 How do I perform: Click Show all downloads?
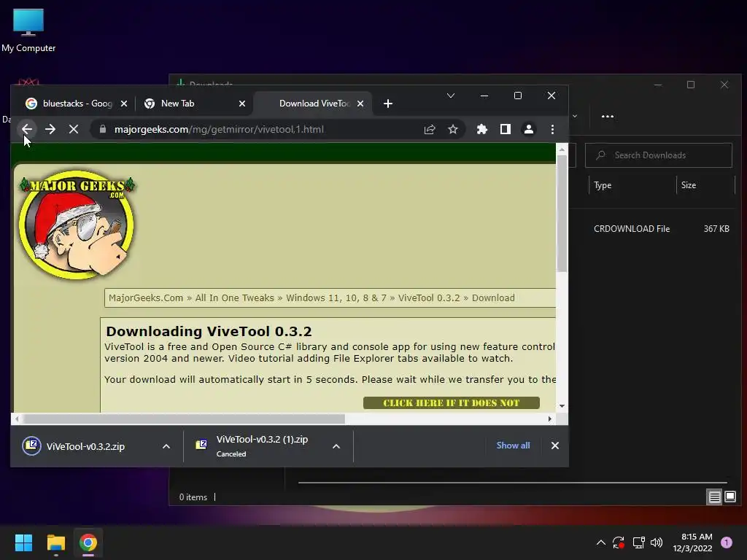(x=513, y=446)
